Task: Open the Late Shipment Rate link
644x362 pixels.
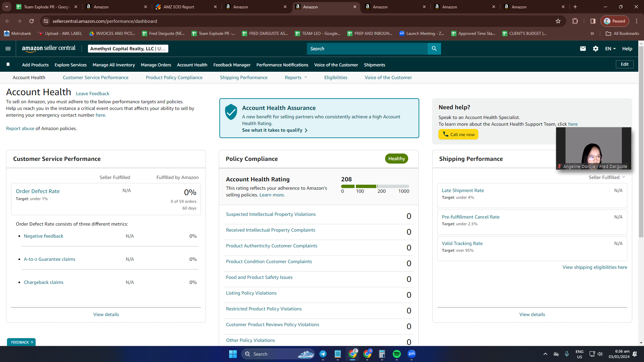Action: point(463,190)
